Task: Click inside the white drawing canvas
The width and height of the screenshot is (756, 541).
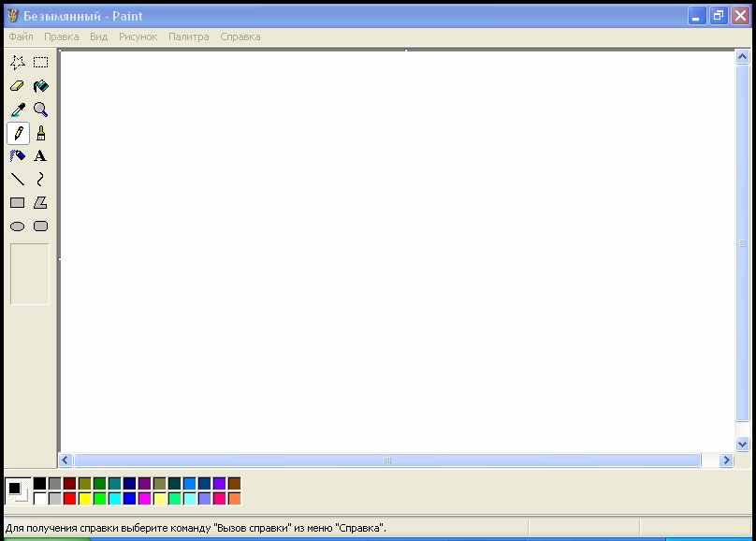Action: pos(397,251)
